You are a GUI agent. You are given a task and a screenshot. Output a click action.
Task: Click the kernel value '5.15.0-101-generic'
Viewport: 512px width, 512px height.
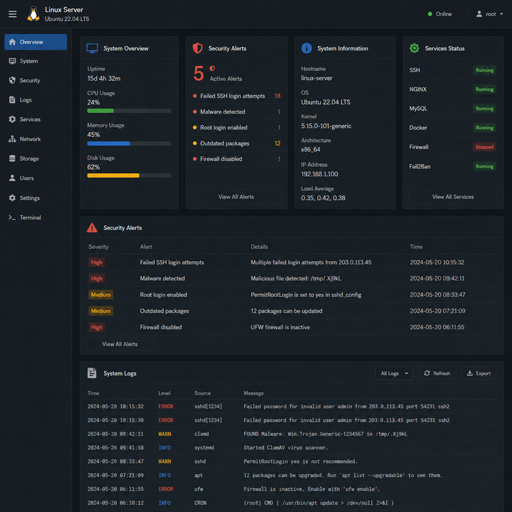(326, 126)
